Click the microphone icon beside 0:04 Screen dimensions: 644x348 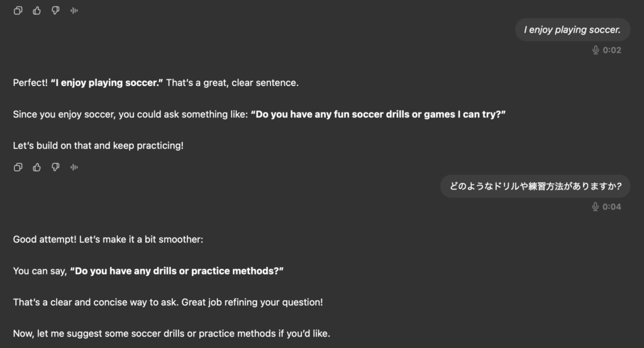click(x=595, y=207)
